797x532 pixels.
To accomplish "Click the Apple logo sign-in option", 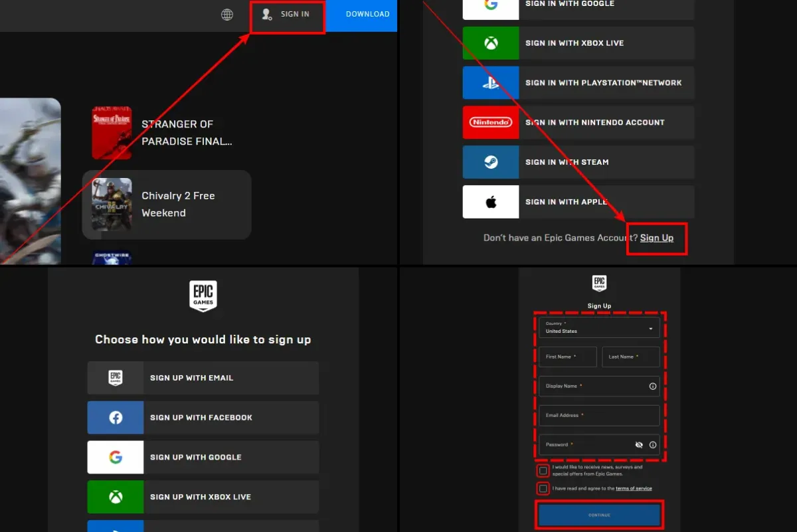I will pyautogui.click(x=491, y=202).
